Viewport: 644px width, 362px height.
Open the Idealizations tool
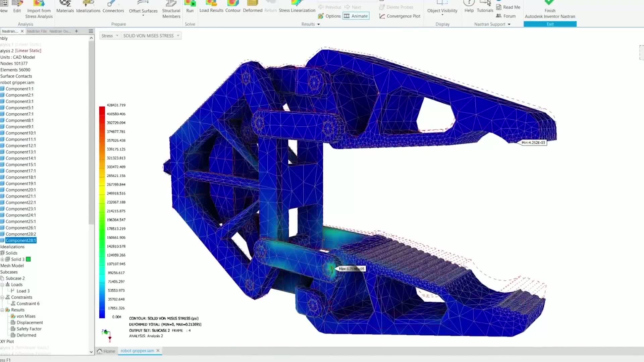[88, 7]
